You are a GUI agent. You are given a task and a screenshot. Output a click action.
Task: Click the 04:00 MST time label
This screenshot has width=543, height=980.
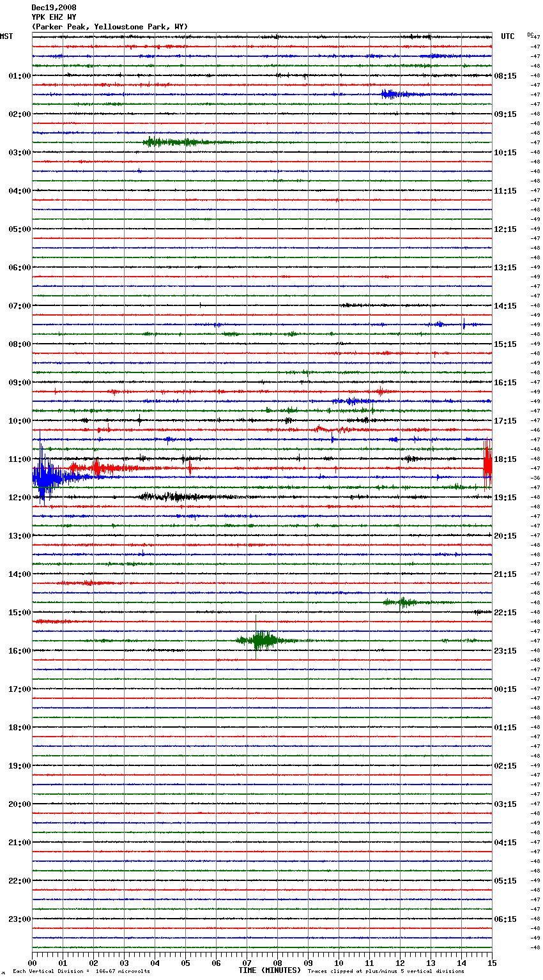tap(20, 191)
